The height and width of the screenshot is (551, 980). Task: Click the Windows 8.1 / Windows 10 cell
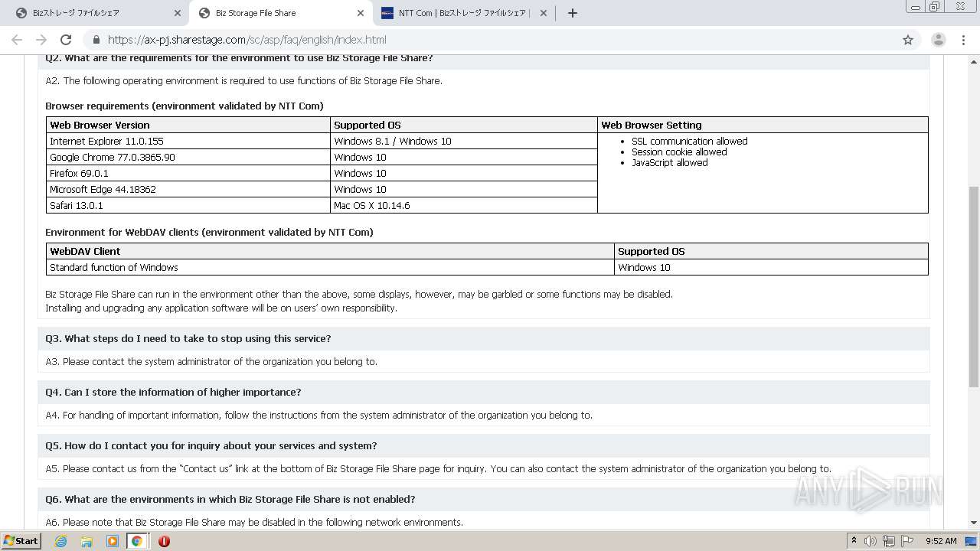click(x=464, y=141)
